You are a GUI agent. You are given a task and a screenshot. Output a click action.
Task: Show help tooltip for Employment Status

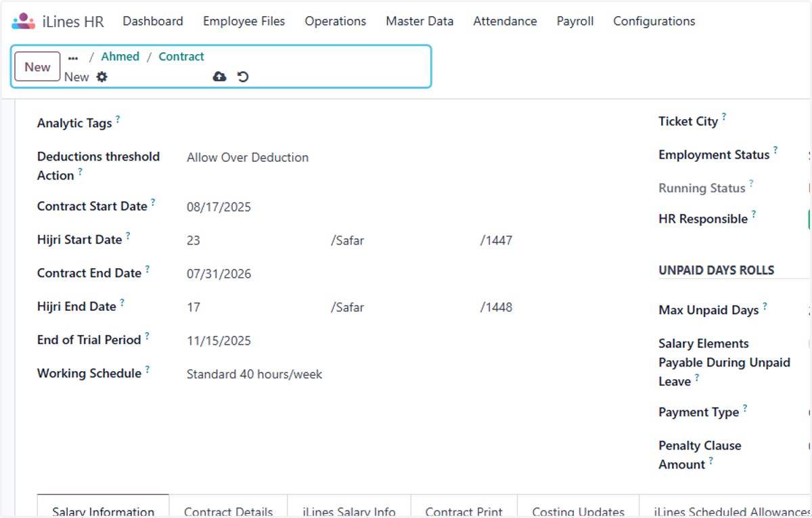point(775,150)
